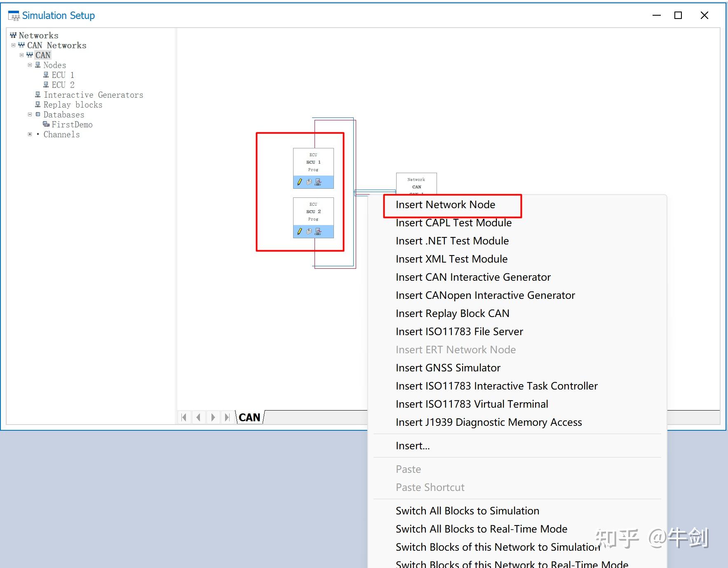
Task: Select the ECU 1 node block title
Action: (x=313, y=162)
